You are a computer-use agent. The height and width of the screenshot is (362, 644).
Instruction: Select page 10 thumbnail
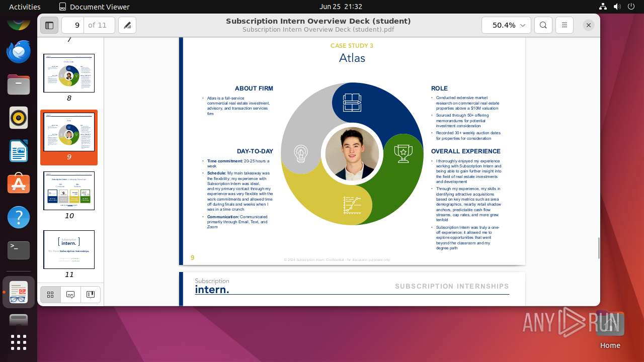69,191
